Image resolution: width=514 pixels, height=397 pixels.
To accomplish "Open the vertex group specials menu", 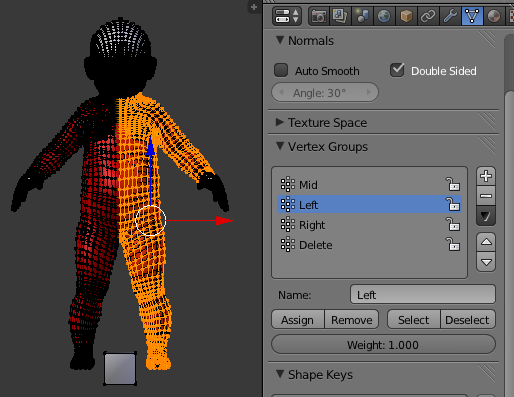I will tap(486, 216).
